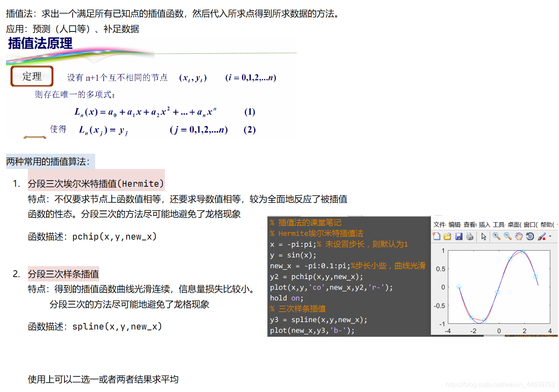
Task: Activate the Zoom In magnifier tool
Action: tap(496, 236)
